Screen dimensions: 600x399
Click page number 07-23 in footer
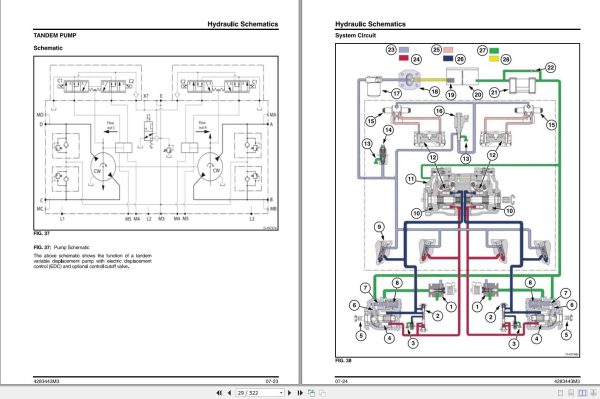pos(272,381)
